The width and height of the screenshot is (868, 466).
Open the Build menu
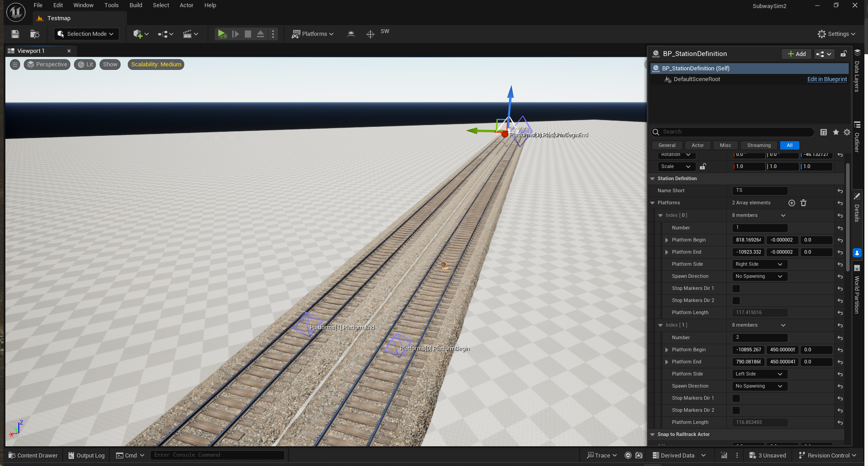pos(135,5)
